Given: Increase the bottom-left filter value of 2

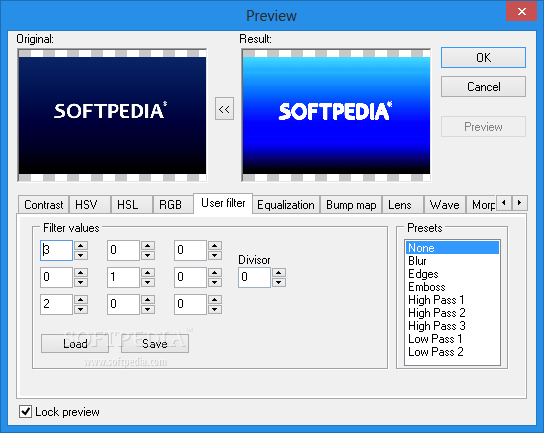Looking at the screenshot, I should (x=80, y=300).
